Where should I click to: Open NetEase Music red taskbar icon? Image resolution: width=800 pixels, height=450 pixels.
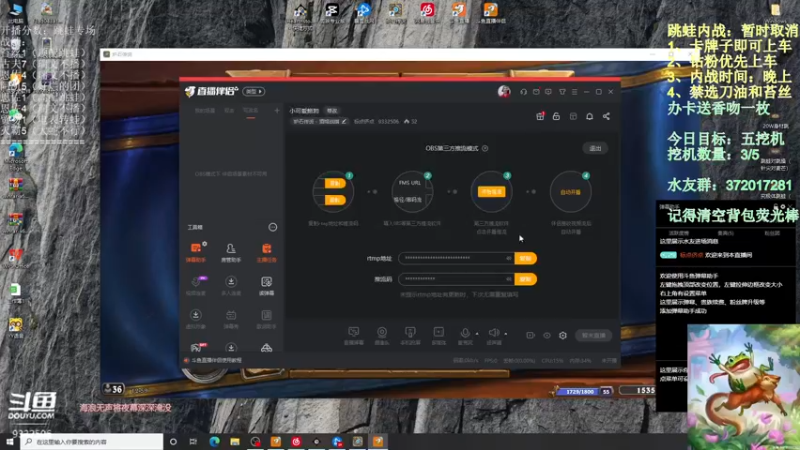(x=296, y=442)
